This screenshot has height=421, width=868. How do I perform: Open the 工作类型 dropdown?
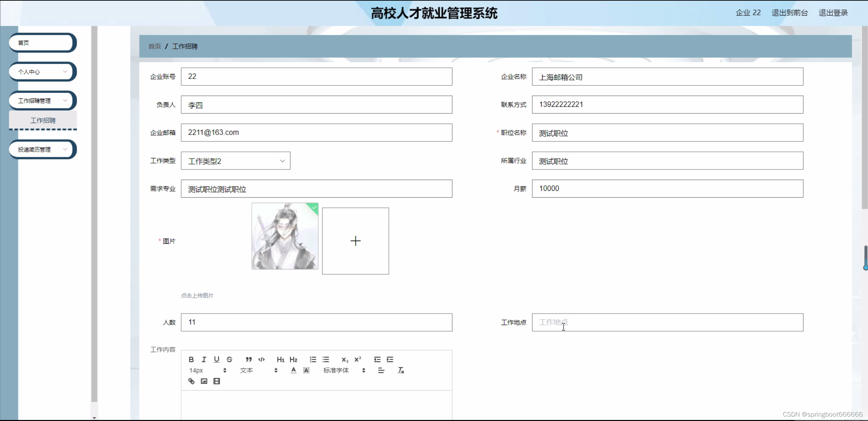coord(235,161)
